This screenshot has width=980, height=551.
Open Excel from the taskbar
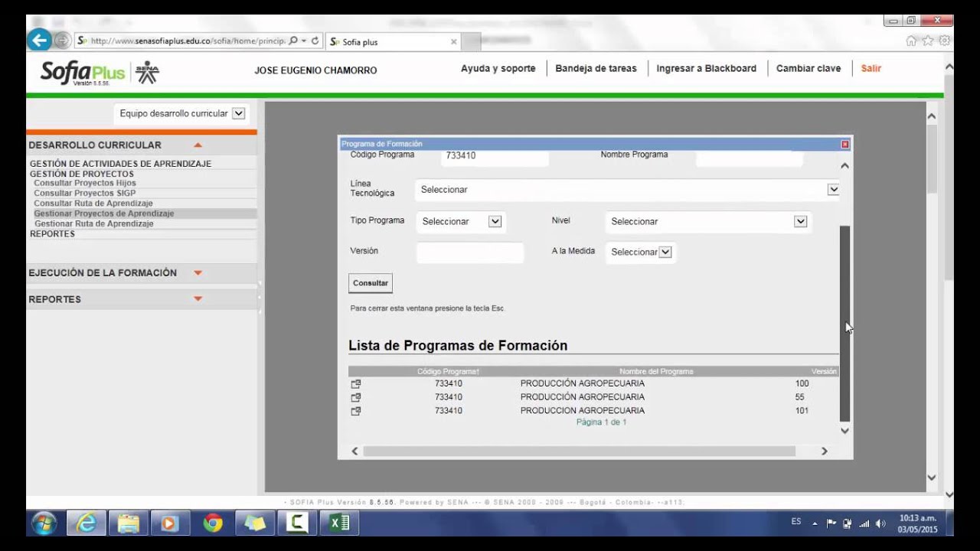[338, 523]
